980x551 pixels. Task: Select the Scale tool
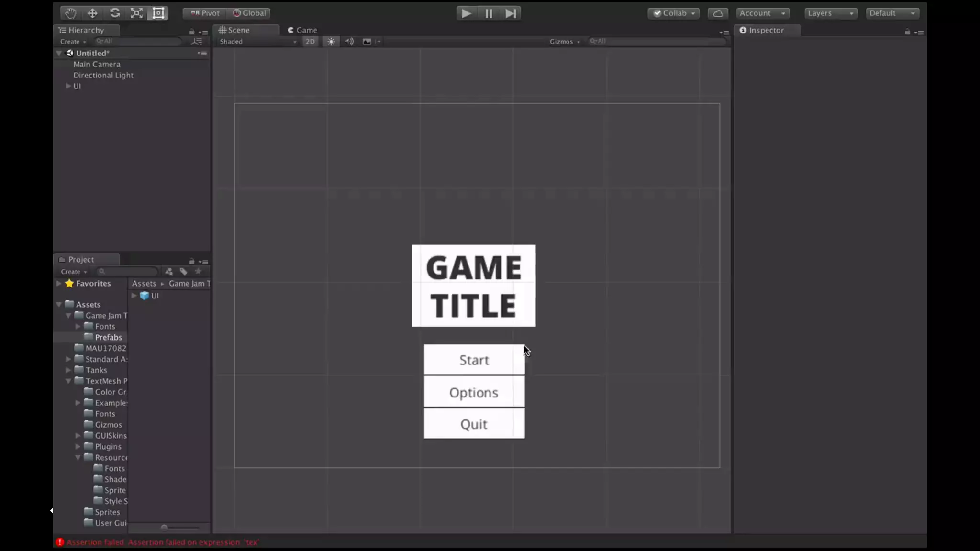(137, 13)
